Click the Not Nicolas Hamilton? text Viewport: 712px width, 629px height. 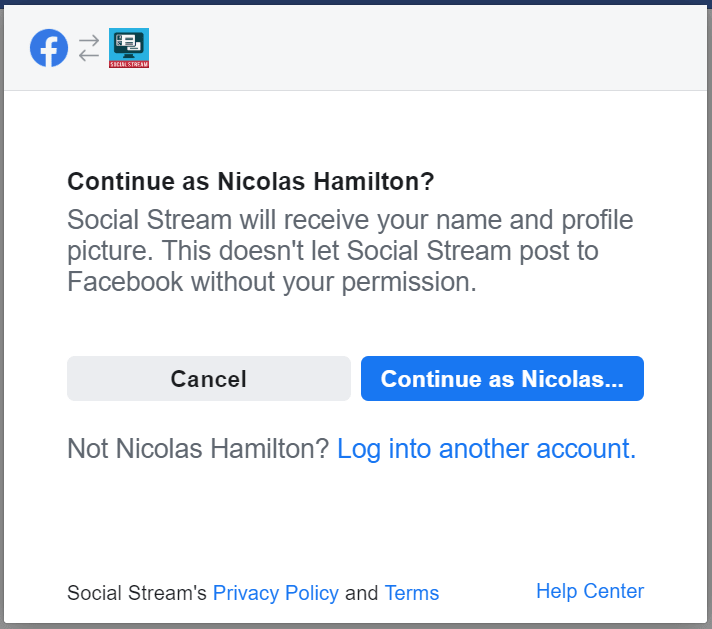(x=198, y=449)
